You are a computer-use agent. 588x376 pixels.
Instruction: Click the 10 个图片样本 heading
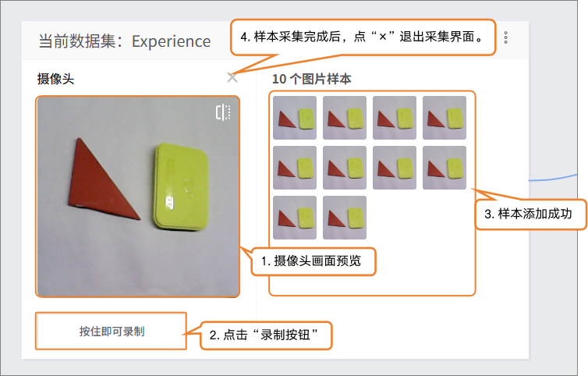312,79
